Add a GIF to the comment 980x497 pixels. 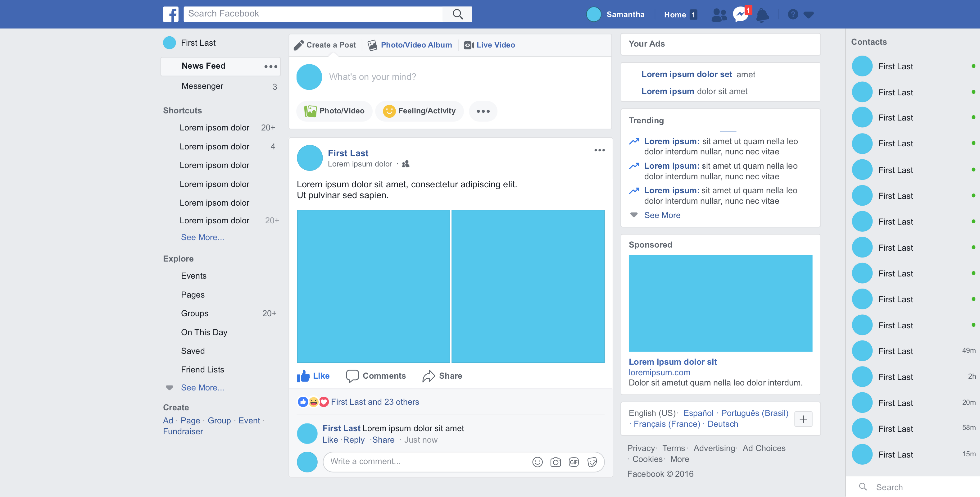[x=574, y=462]
